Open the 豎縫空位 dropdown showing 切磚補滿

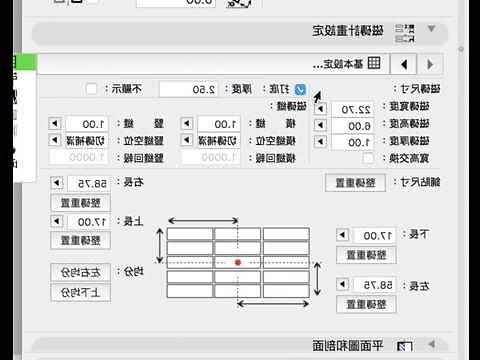click(x=87, y=141)
